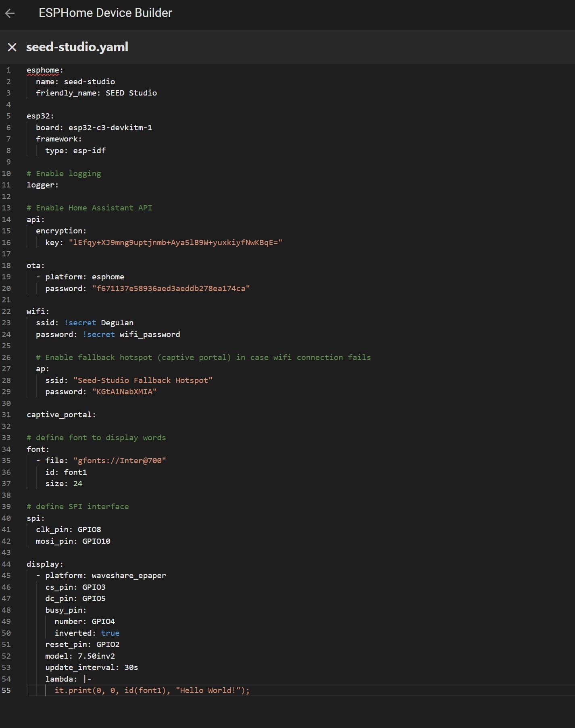Click the seed-studio.yaml file name heading
The height and width of the screenshot is (728, 575).
click(x=77, y=47)
